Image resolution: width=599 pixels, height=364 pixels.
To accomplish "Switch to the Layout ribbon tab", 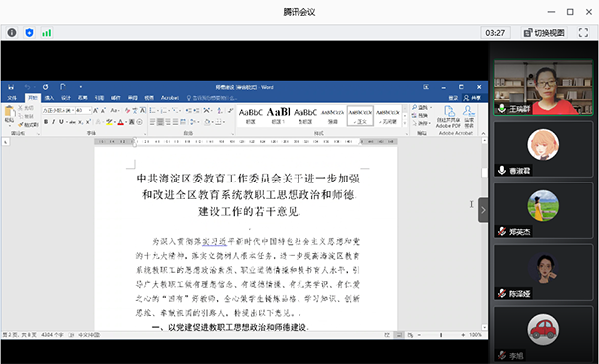I will point(83,98).
